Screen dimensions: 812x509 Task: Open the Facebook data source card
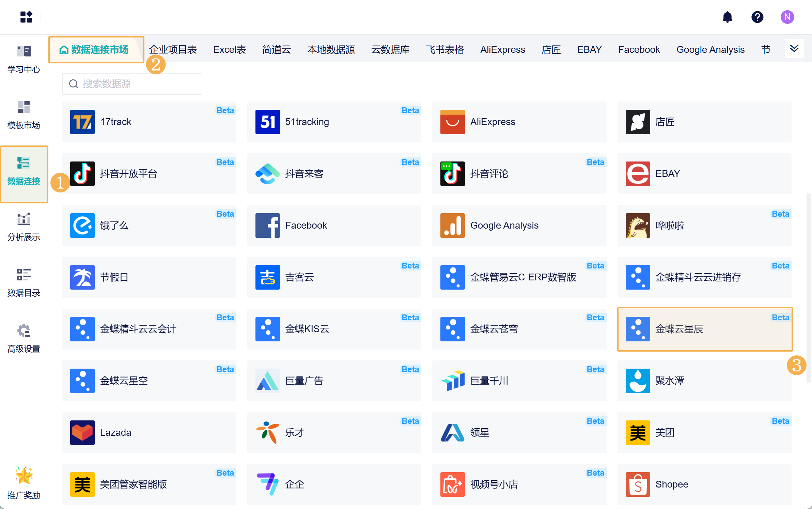tap(334, 226)
